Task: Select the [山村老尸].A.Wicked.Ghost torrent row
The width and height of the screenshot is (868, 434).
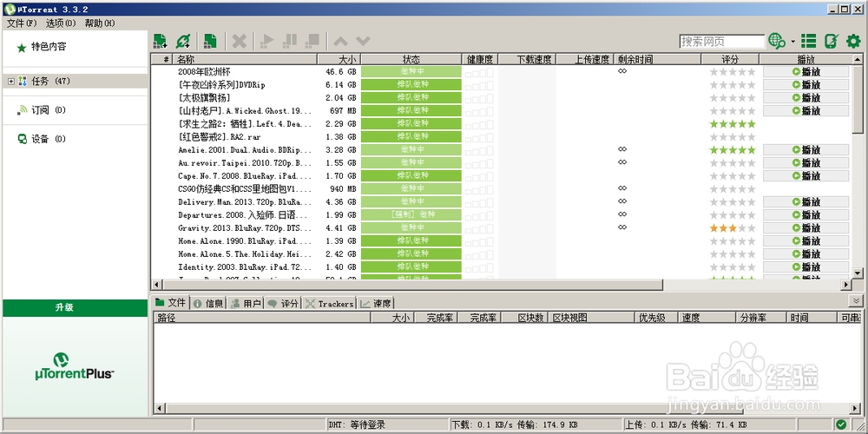Action: [x=501, y=111]
